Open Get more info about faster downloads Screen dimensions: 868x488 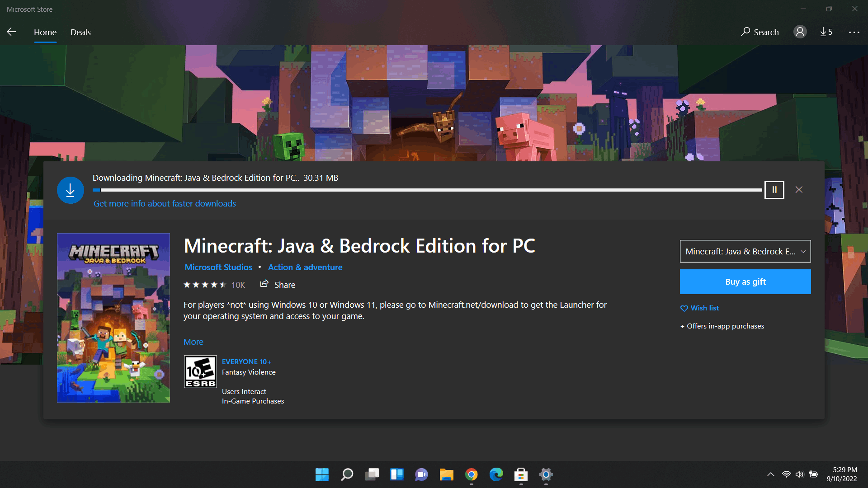pos(165,204)
